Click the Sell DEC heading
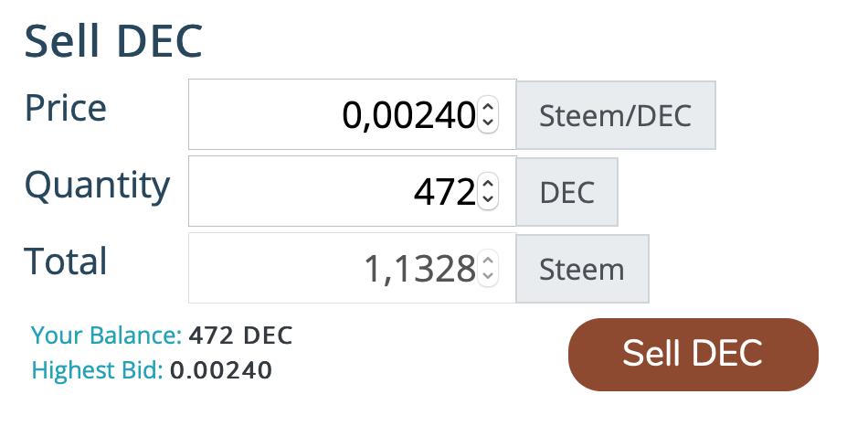The width and height of the screenshot is (868, 437). pyautogui.click(x=113, y=41)
